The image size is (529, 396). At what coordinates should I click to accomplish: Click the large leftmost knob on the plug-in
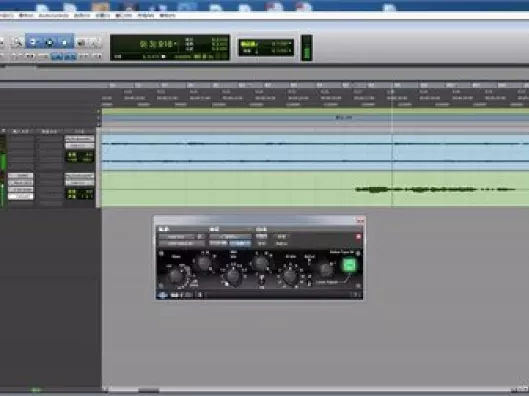[x=176, y=276]
